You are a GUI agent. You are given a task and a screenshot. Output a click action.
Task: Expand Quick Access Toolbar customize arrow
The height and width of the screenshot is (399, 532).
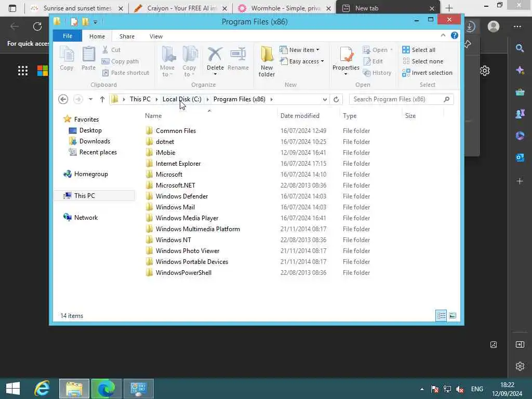pyautogui.click(x=96, y=22)
